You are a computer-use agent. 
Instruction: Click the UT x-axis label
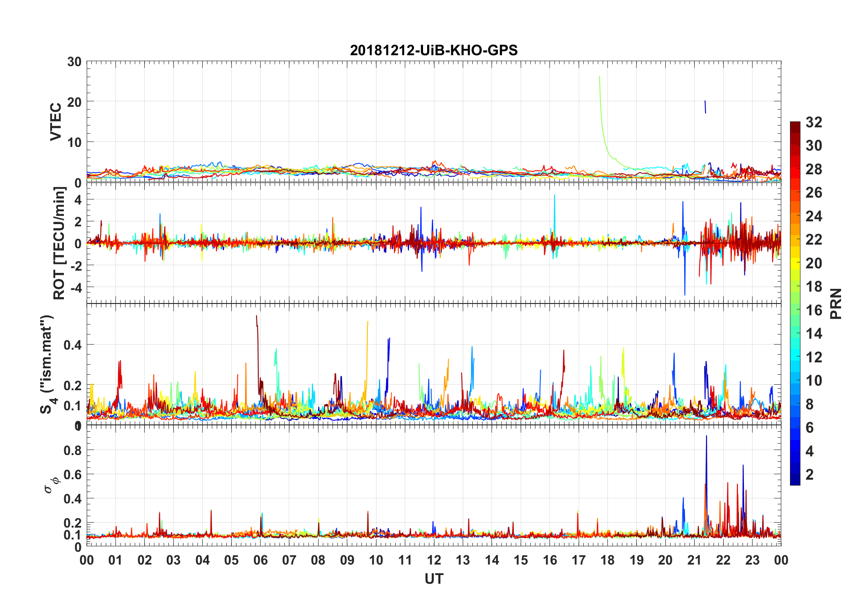pyautogui.click(x=434, y=579)
